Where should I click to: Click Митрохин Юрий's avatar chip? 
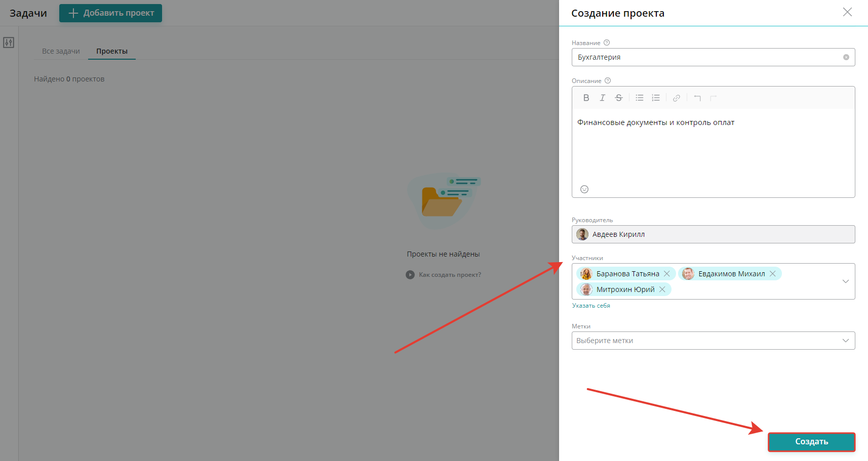pyautogui.click(x=586, y=289)
